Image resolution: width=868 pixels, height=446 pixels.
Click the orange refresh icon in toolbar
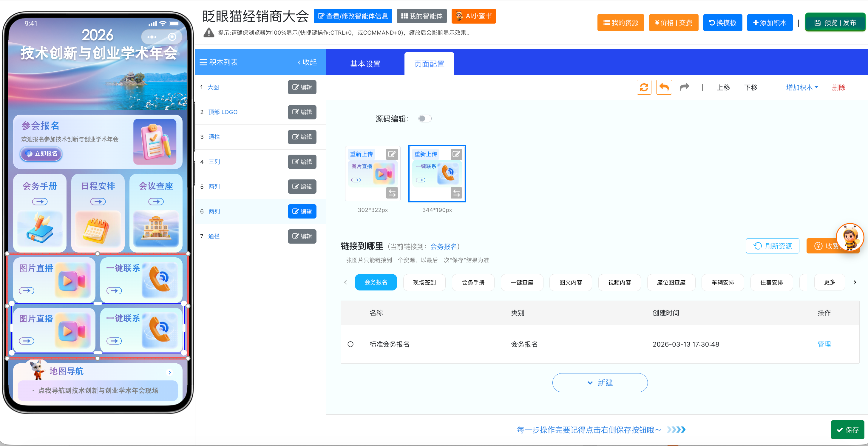coord(644,87)
